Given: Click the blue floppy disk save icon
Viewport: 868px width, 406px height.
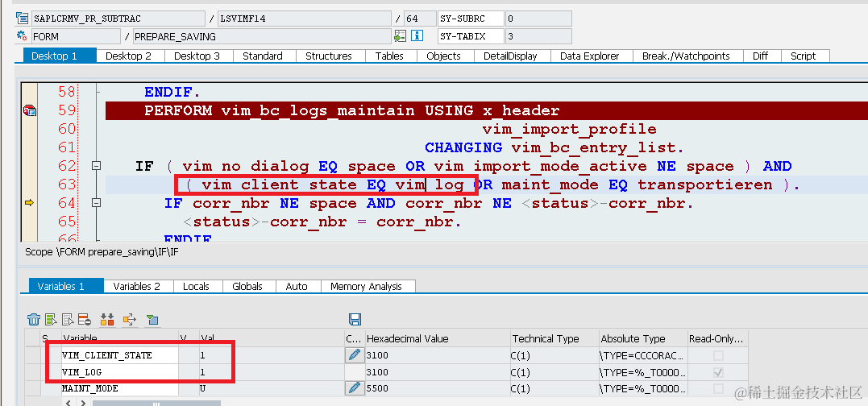Looking at the screenshot, I should (x=355, y=319).
